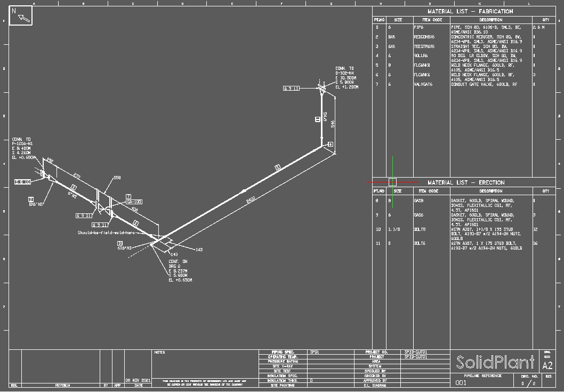Click the "CONDUIT GATE VALVE, 600LB, RF" description
The width and height of the screenshot is (564, 392).
coord(484,85)
